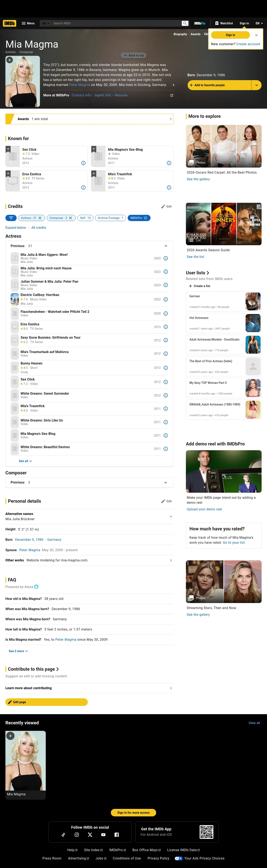Go to the Awards section link
This screenshot has width=267, height=868.
pyautogui.click(x=195, y=34)
